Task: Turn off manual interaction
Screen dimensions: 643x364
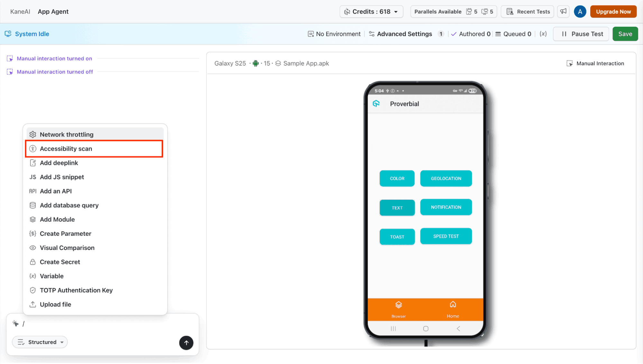Action: click(55, 72)
